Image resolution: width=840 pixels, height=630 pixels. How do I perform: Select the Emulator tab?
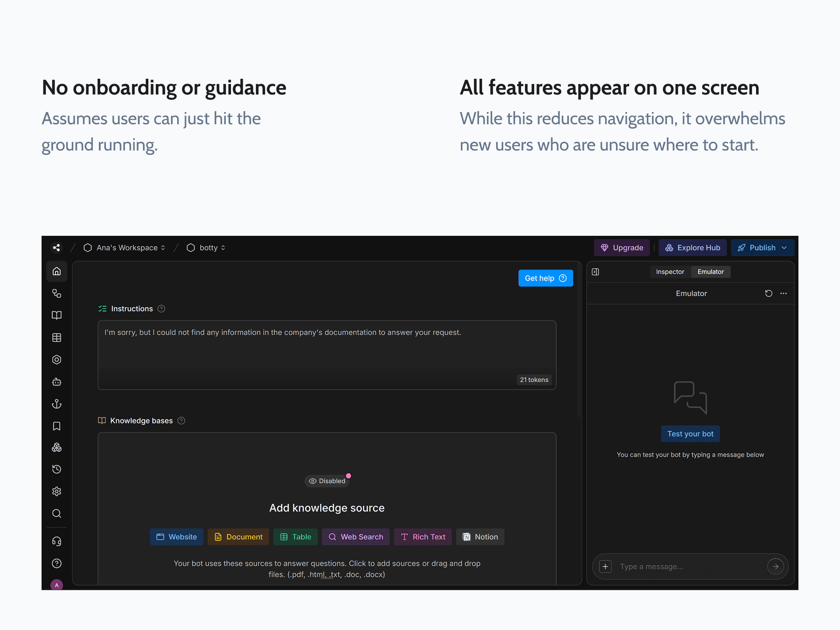click(710, 272)
